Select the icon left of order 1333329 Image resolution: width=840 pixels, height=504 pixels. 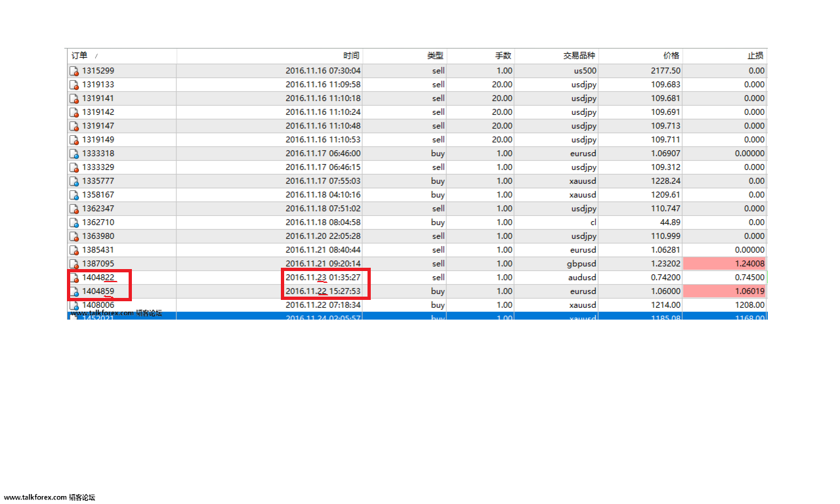74,167
